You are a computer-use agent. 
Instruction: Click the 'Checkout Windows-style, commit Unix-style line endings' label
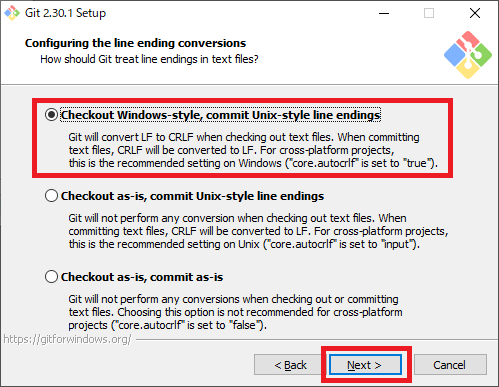[220, 115]
